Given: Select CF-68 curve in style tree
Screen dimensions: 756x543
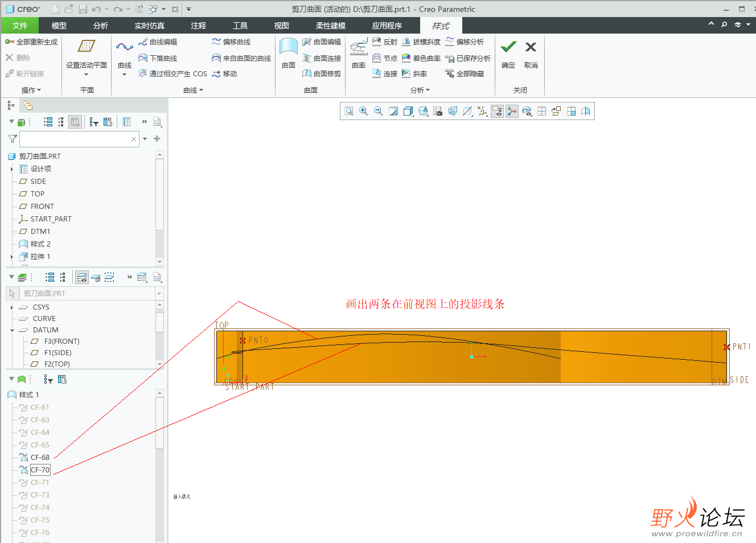Looking at the screenshot, I should [40, 458].
